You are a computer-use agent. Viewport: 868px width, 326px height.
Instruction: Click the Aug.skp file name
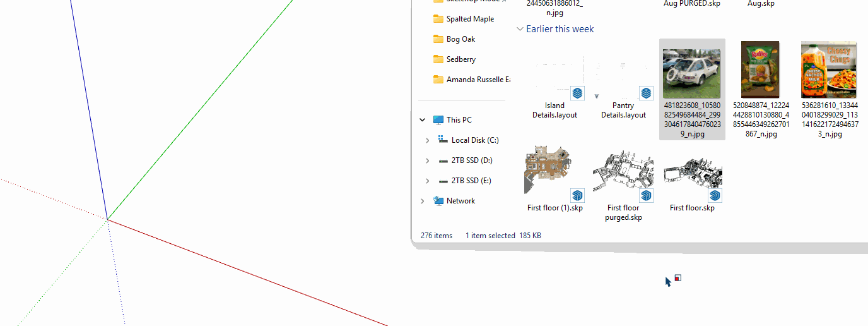tap(761, 4)
